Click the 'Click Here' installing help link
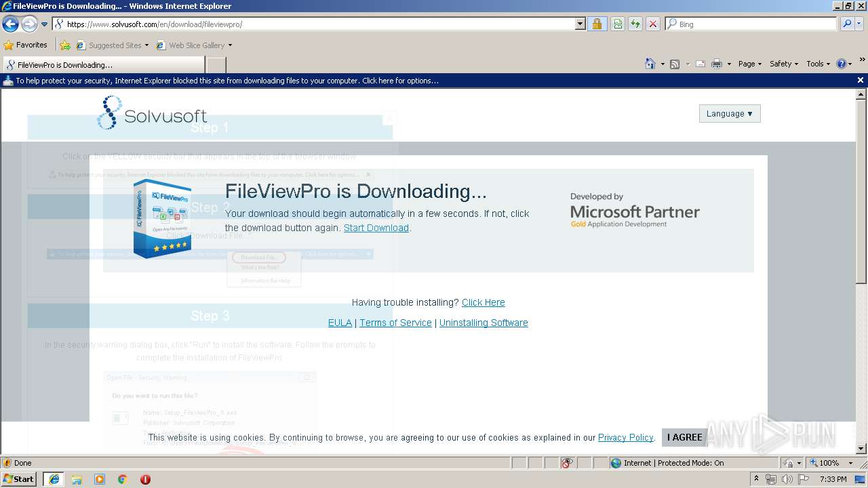The image size is (868, 488). (x=484, y=302)
